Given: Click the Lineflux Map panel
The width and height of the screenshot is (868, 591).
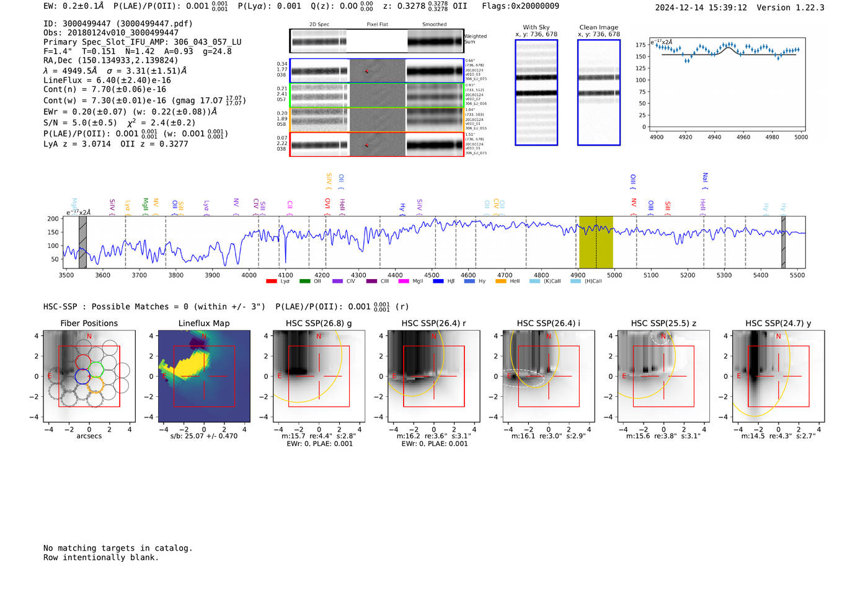Looking at the screenshot, I should pyautogui.click(x=204, y=376).
